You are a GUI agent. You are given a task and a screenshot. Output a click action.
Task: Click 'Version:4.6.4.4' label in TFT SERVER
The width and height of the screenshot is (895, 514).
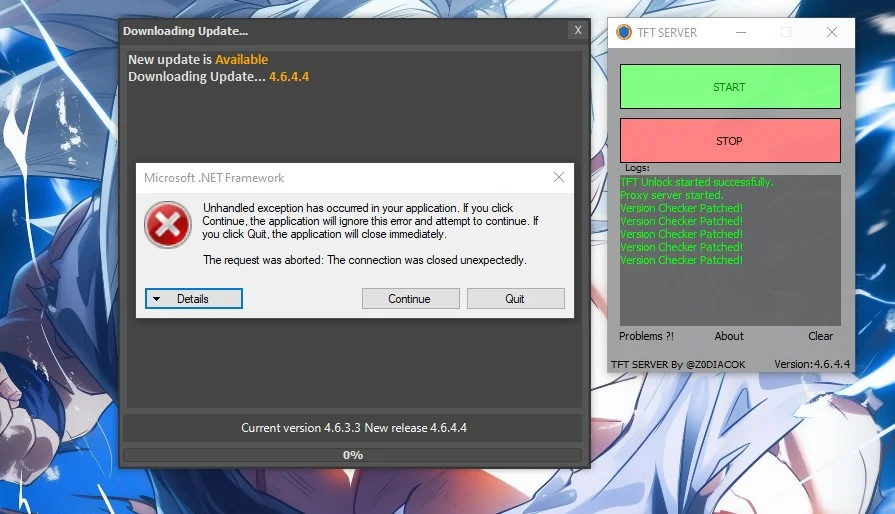812,363
